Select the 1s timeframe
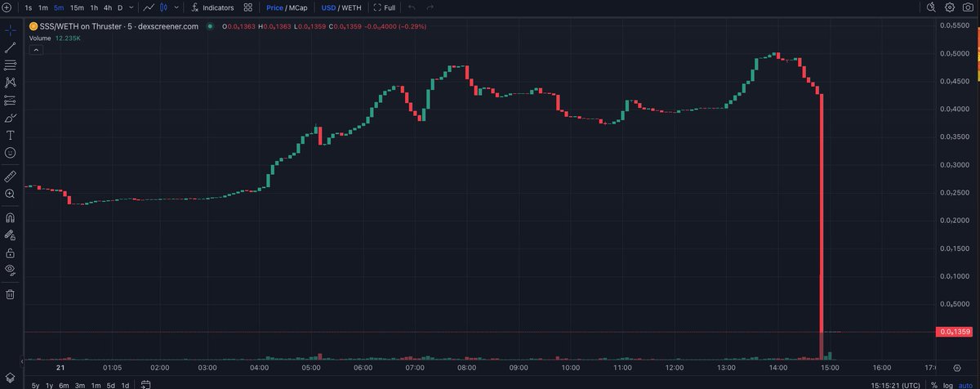Image resolution: width=980 pixels, height=389 pixels. click(x=29, y=7)
